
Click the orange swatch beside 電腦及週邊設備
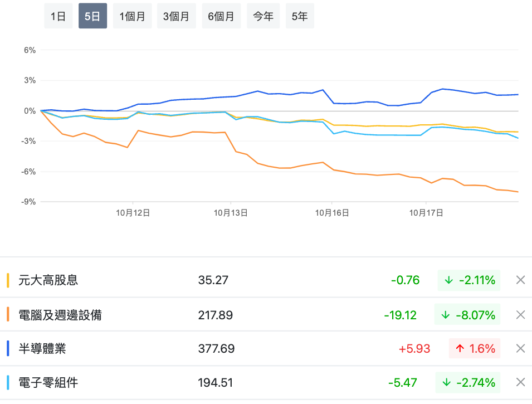click(x=8, y=315)
